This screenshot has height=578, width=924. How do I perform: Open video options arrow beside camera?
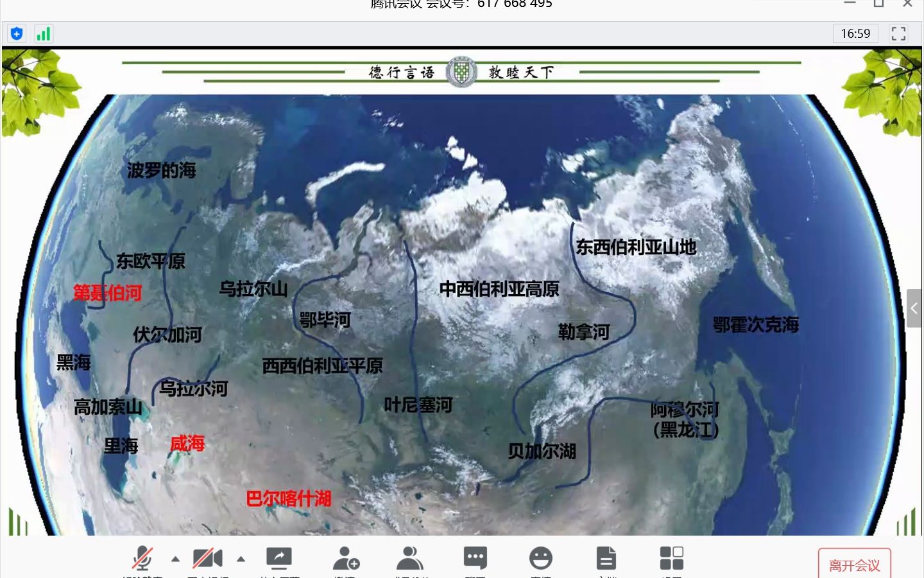(241, 559)
